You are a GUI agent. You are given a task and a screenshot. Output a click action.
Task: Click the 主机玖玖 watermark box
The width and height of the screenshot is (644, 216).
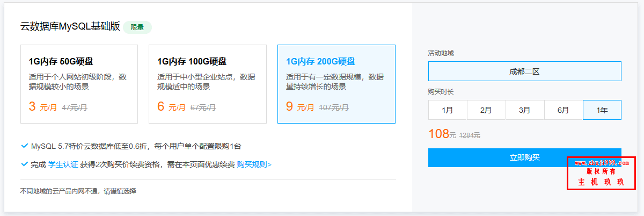coord(601,173)
